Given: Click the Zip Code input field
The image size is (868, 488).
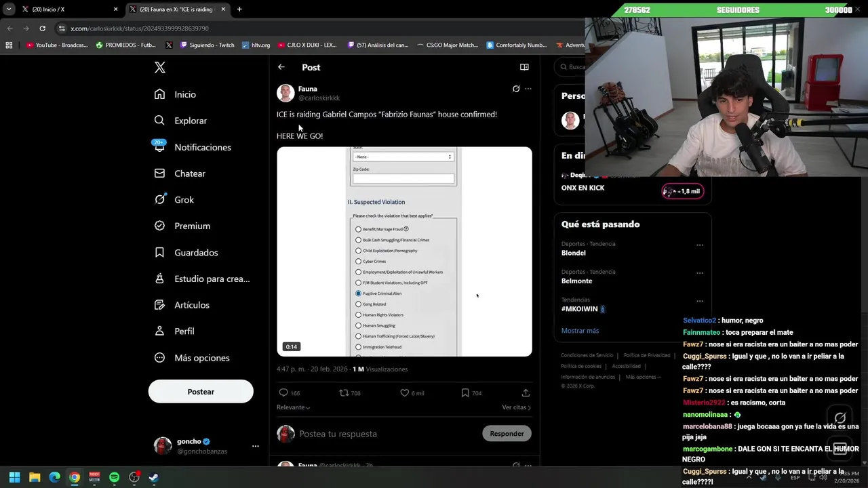Looking at the screenshot, I should pos(403,179).
